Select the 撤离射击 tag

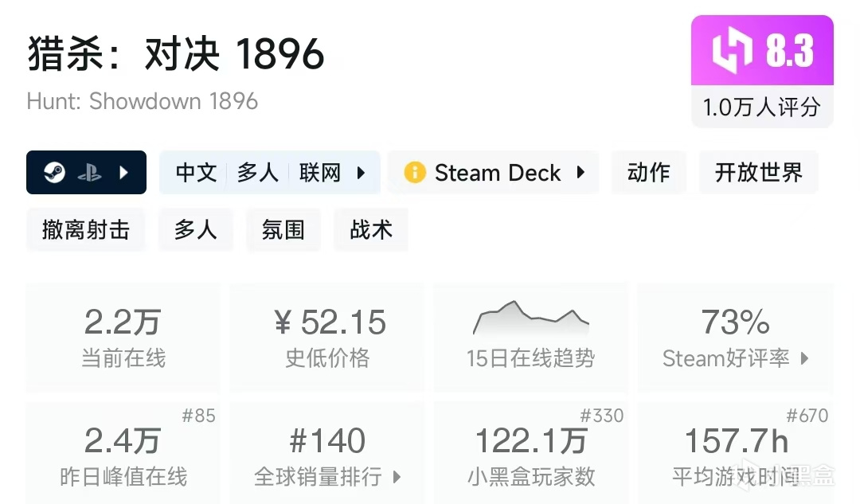85,230
